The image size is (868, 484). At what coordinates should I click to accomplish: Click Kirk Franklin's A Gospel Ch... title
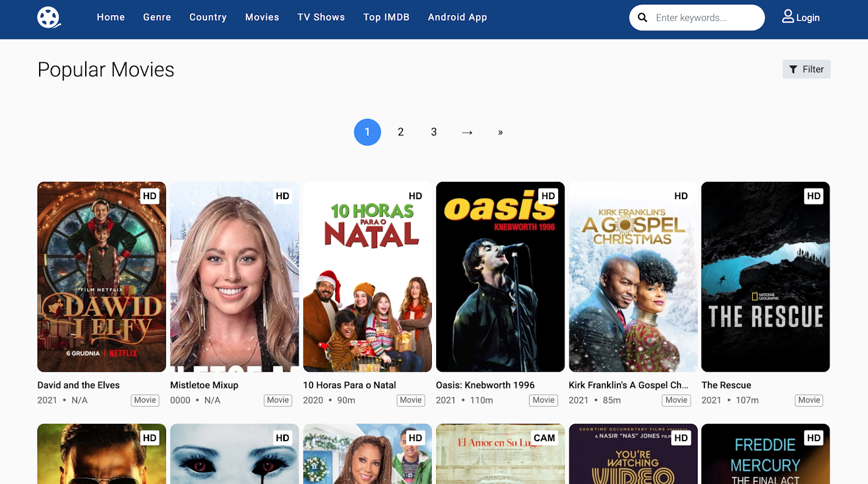click(x=628, y=385)
